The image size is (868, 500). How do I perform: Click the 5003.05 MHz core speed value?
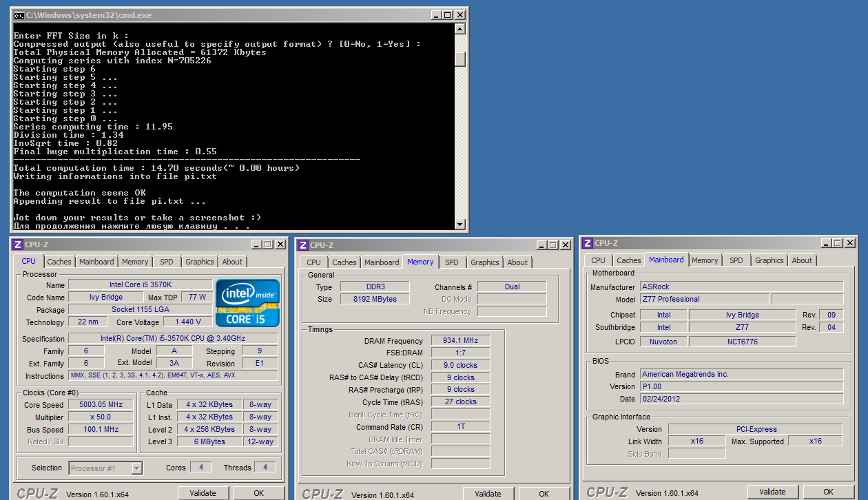101,405
